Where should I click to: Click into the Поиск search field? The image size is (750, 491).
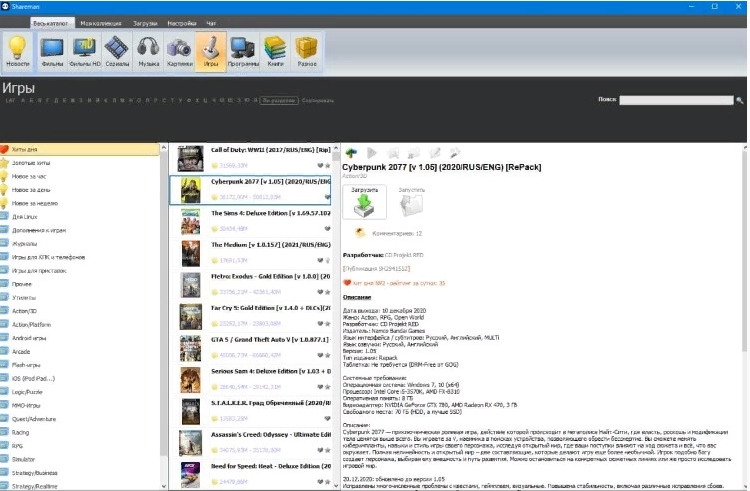676,100
